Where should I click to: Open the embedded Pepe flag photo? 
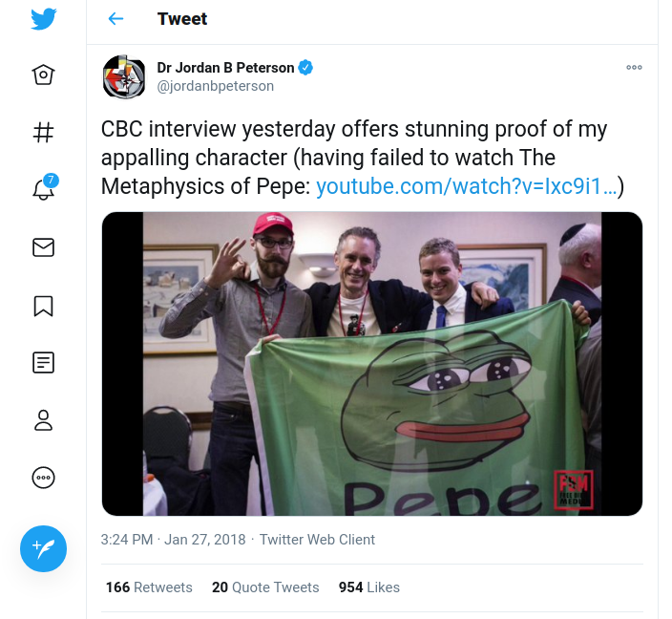[372, 363]
